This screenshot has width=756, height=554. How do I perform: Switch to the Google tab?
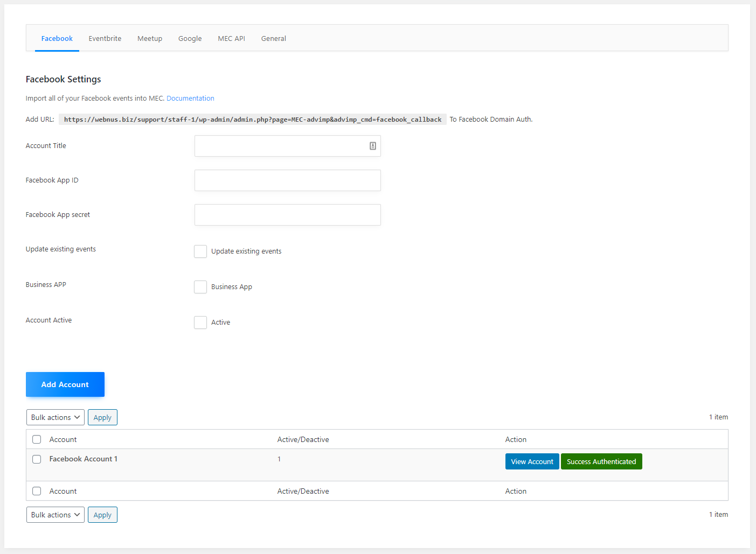[190, 39]
